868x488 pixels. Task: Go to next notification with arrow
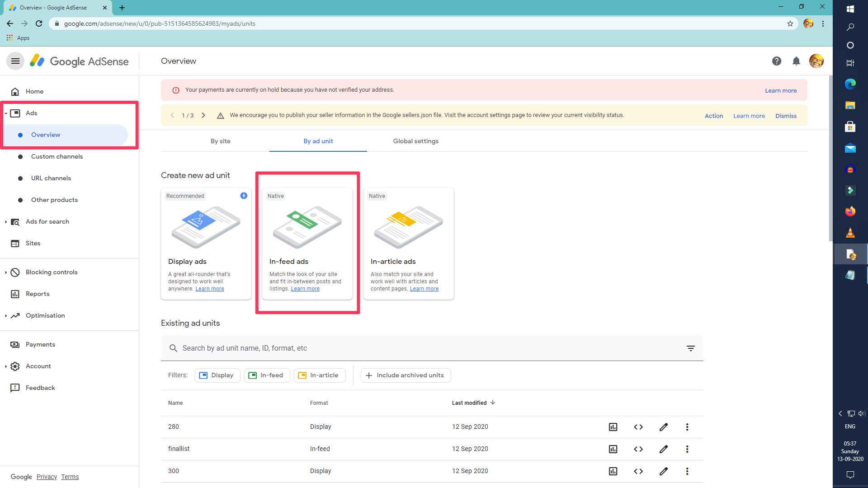click(203, 115)
